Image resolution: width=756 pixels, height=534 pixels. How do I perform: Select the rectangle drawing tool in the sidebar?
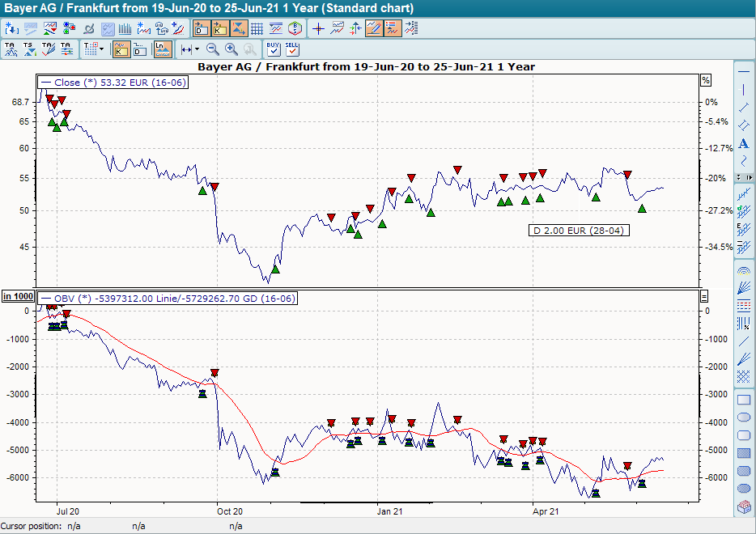coord(743,400)
